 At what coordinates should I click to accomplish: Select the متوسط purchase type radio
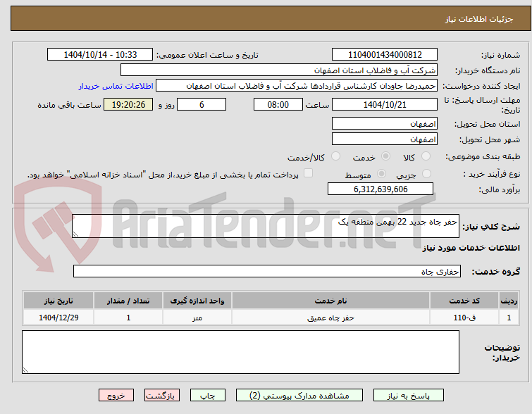click(381, 174)
